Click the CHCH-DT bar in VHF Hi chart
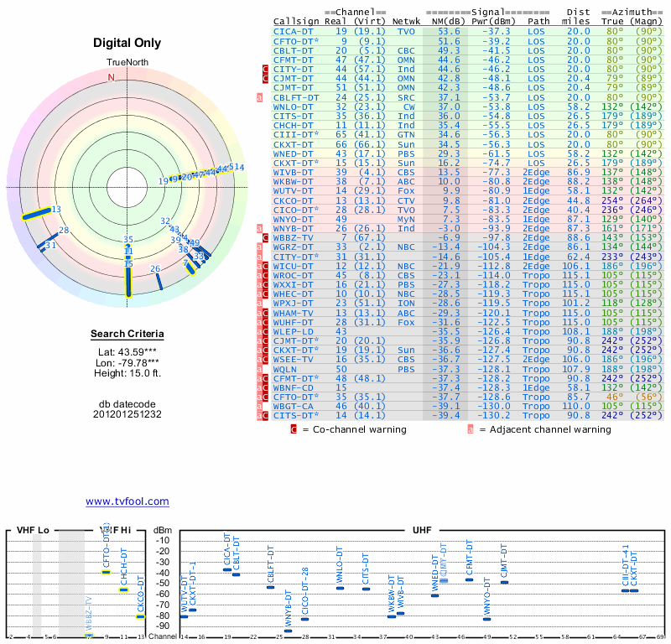 tap(123, 589)
